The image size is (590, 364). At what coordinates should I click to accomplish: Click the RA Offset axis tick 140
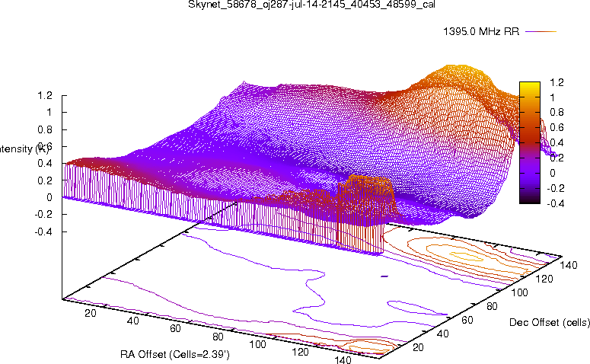click(x=343, y=359)
